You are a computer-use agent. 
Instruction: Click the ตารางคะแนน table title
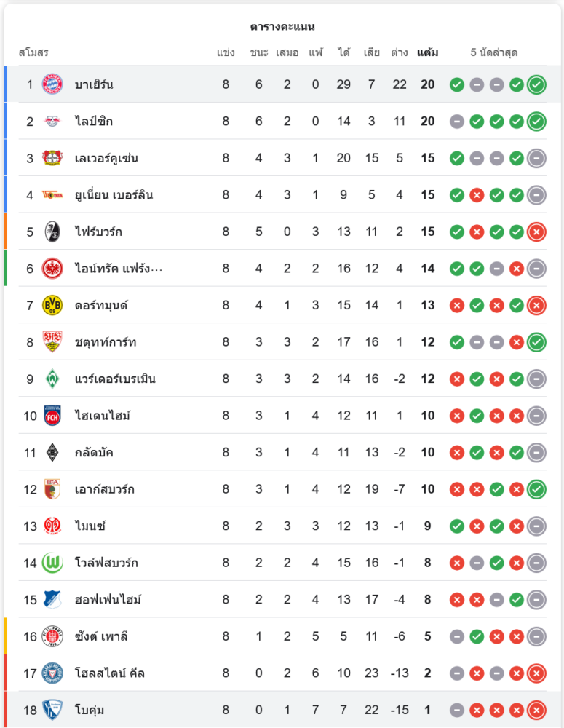point(282,26)
